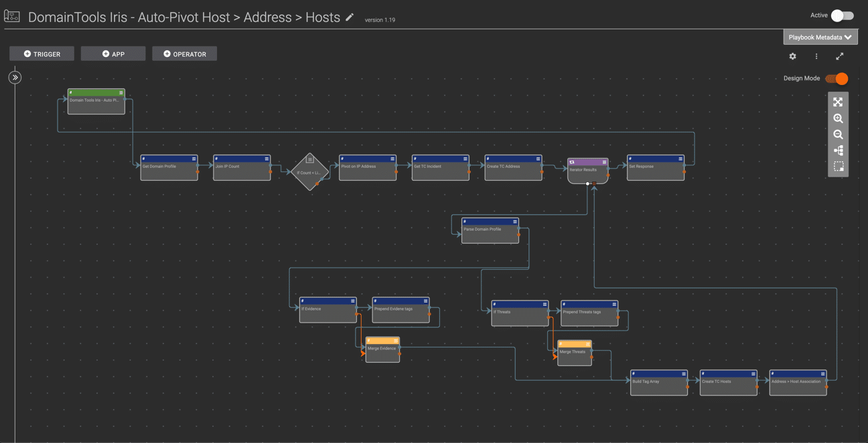
Task: Select the zoom to fit icon
Action: [838, 102]
